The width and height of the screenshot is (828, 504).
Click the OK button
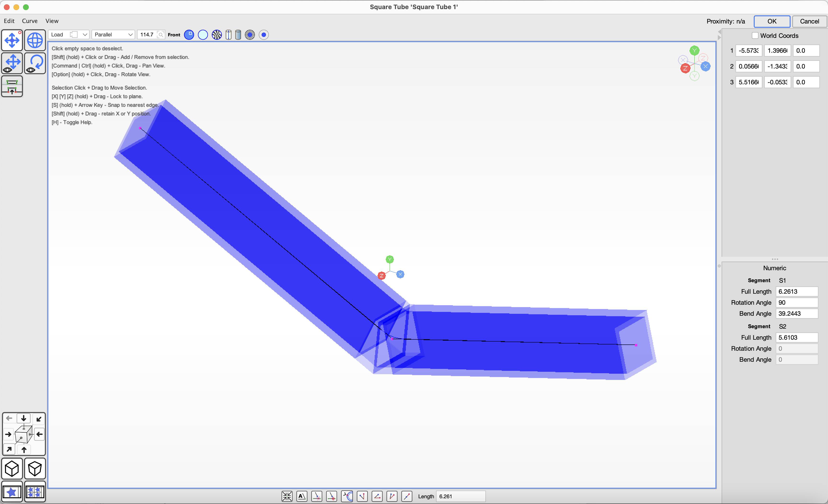pyautogui.click(x=771, y=21)
